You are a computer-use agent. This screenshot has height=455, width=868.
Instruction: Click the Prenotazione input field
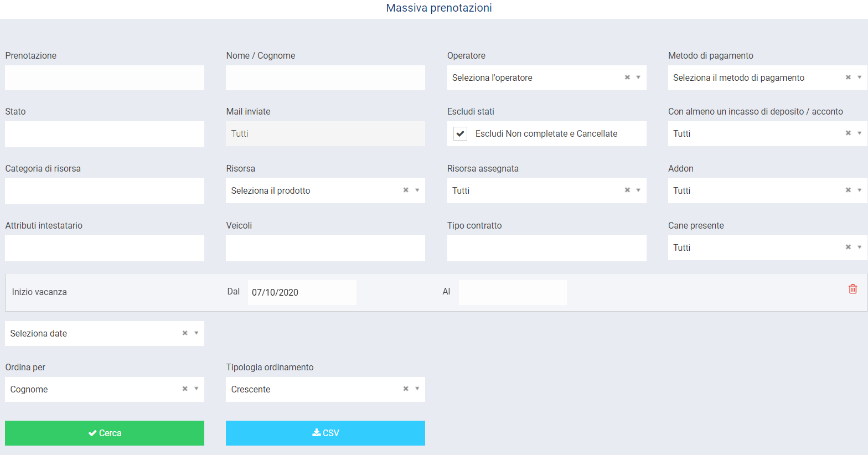[x=105, y=77]
